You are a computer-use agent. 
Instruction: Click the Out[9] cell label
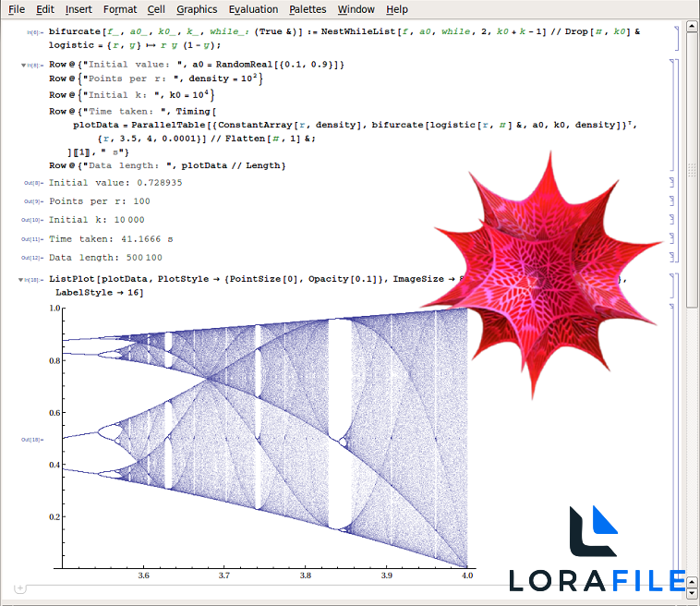pos(33,202)
